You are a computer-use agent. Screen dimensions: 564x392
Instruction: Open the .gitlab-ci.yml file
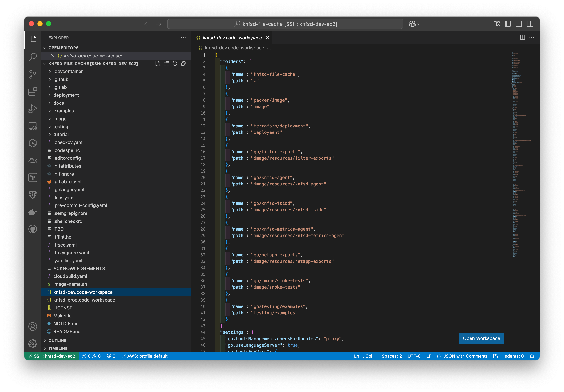[116, 182]
